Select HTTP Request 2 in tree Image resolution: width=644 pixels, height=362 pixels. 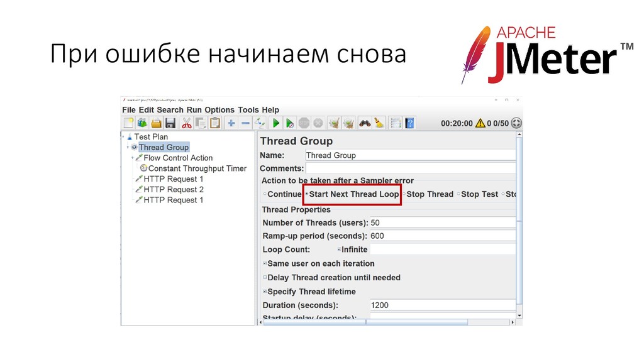pyautogui.click(x=174, y=189)
